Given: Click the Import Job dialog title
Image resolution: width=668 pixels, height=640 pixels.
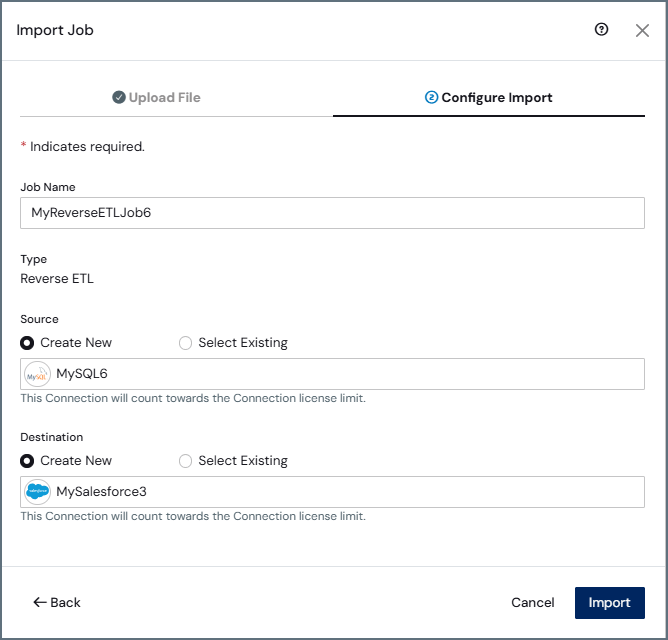Looking at the screenshot, I should [55, 30].
